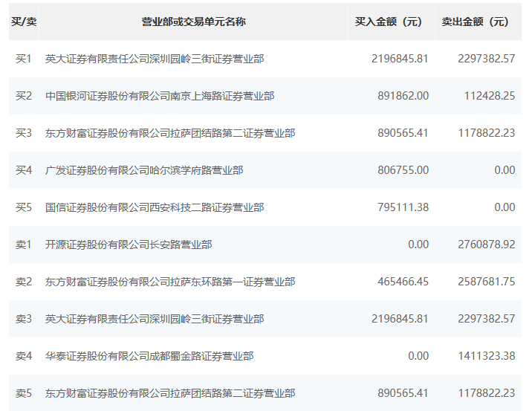
Task: Select the 卖1 row label
Action: 24,245
